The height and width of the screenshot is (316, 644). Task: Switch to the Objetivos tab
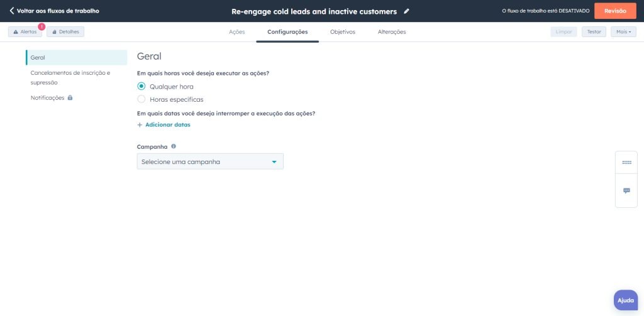(343, 32)
